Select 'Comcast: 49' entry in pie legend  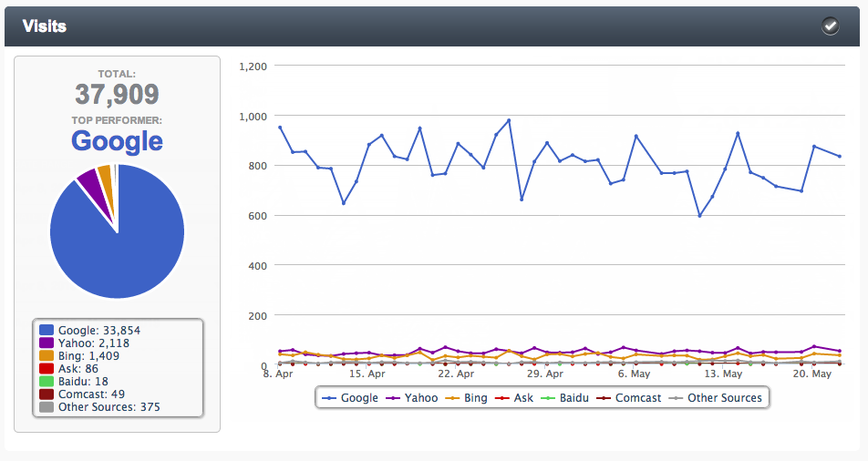tap(91, 394)
